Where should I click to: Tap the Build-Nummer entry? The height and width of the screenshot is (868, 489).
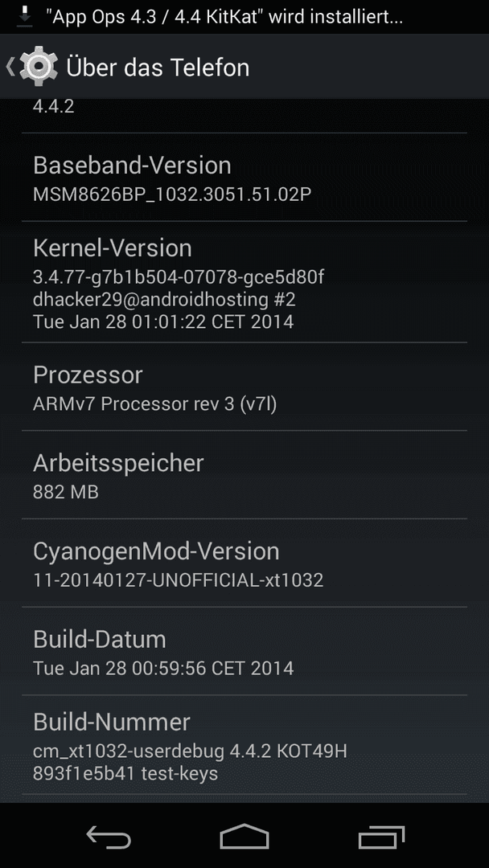244,745
